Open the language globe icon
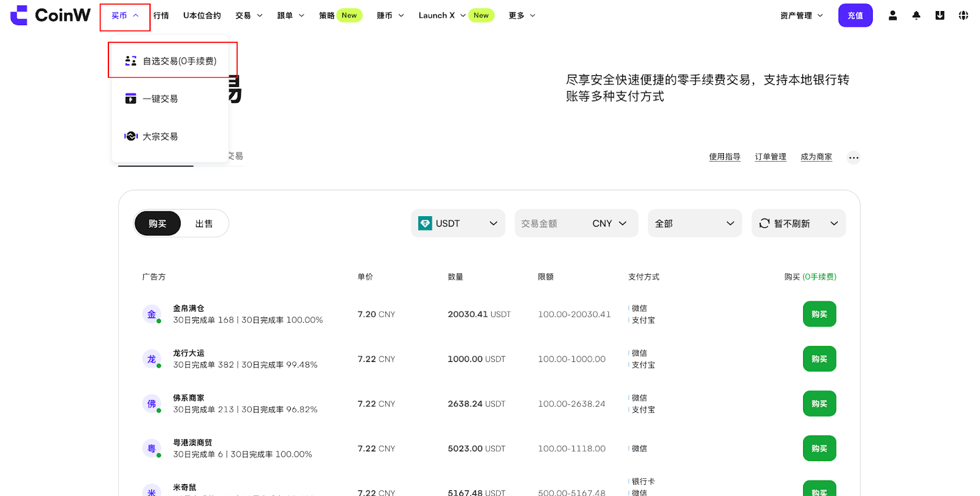Screen dimensions: 980x496 pyautogui.click(x=963, y=15)
